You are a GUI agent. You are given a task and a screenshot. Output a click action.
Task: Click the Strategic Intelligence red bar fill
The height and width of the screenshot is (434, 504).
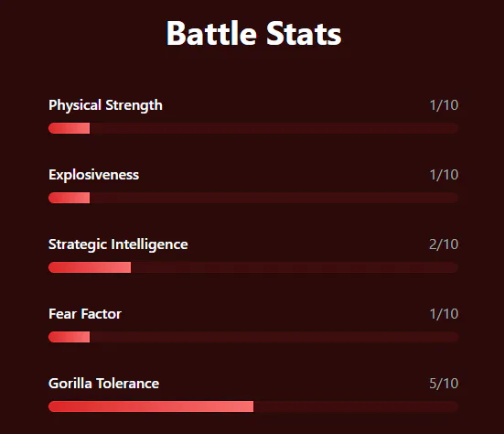pos(90,267)
